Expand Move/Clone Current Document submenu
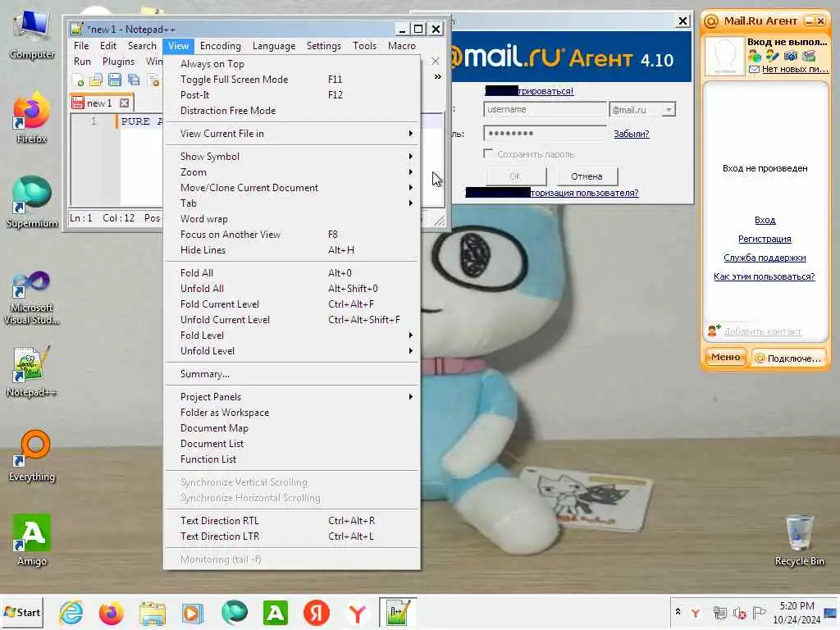The height and width of the screenshot is (630, 840). point(291,188)
